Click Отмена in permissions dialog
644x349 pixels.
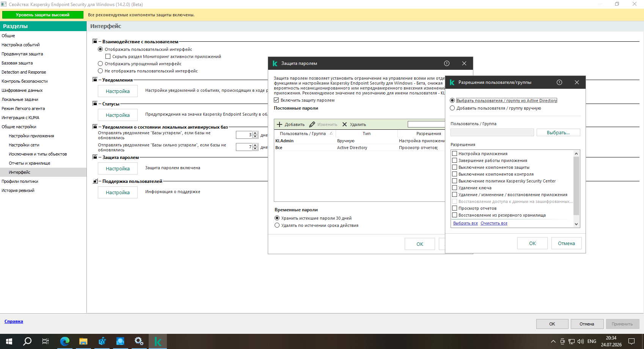coord(566,243)
